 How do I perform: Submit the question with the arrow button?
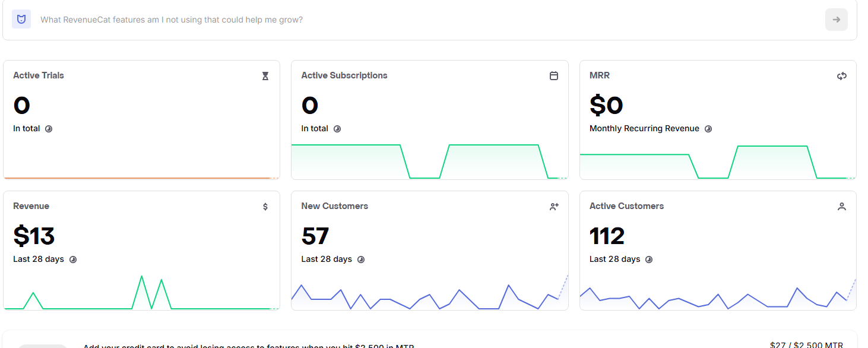pyautogui.click(x=836, y=20)
